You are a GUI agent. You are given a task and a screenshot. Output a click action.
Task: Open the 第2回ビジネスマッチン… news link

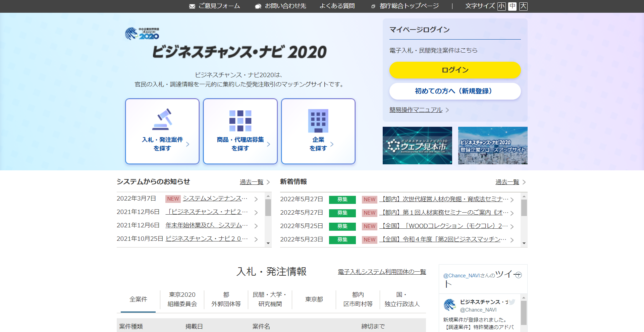(x=443, y=239)
